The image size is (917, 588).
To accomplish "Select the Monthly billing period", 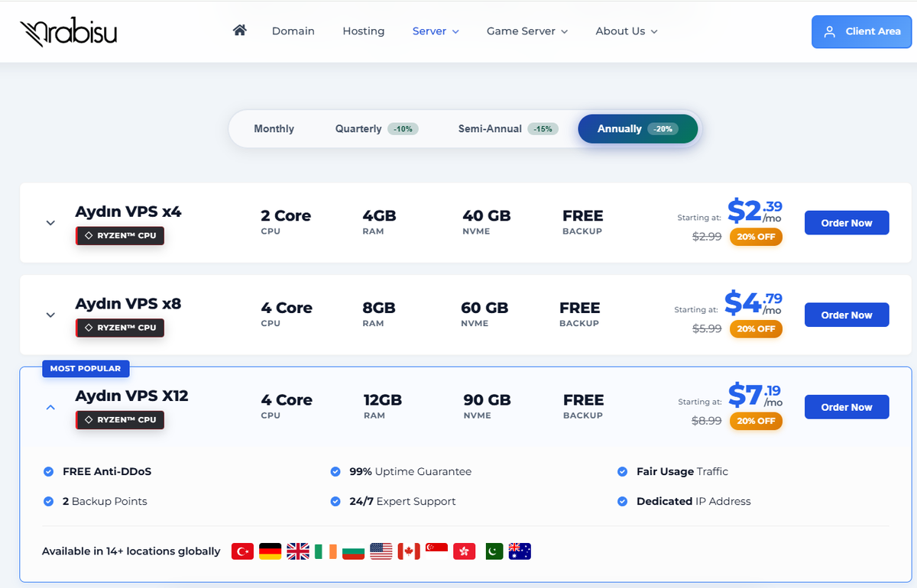I will (x=274, y=129).
